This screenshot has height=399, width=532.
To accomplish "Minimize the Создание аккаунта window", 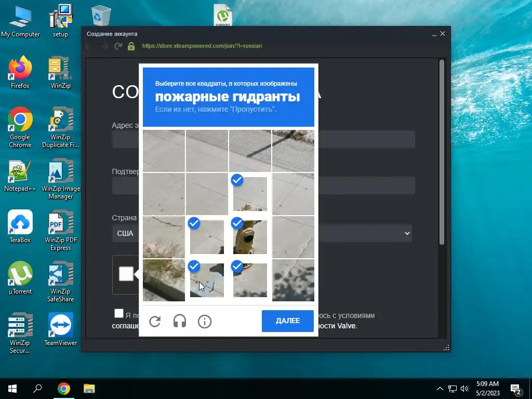I will 434,34.
